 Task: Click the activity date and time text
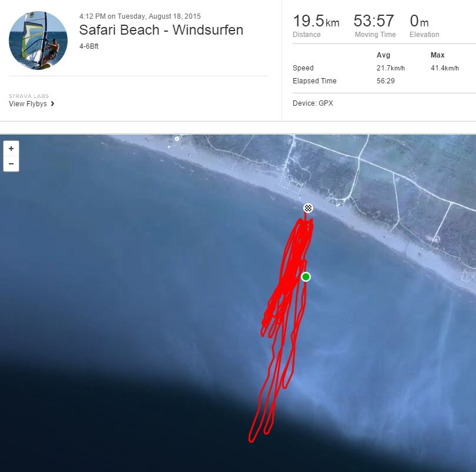pos(140,16)
